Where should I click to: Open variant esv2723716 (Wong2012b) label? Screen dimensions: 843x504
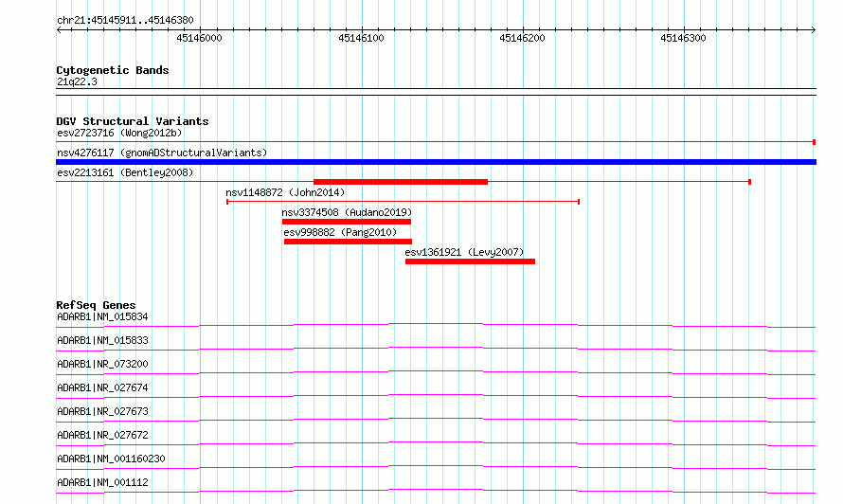point(119,133)
